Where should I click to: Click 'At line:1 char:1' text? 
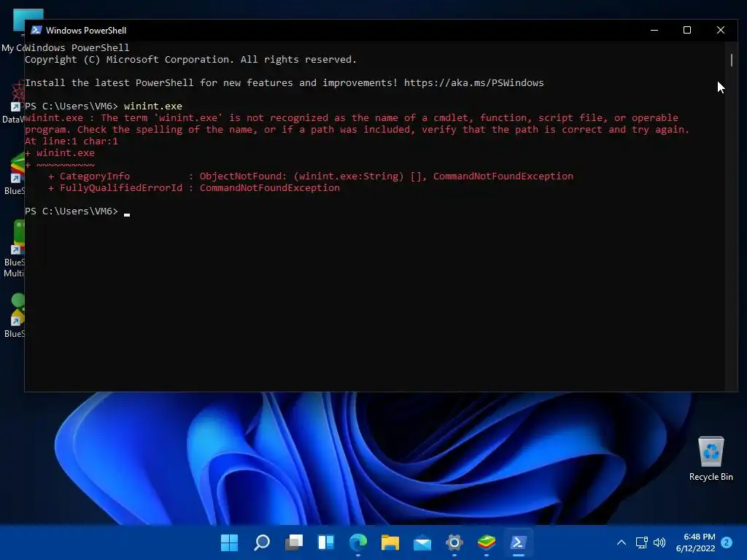(x=71, y=141)
